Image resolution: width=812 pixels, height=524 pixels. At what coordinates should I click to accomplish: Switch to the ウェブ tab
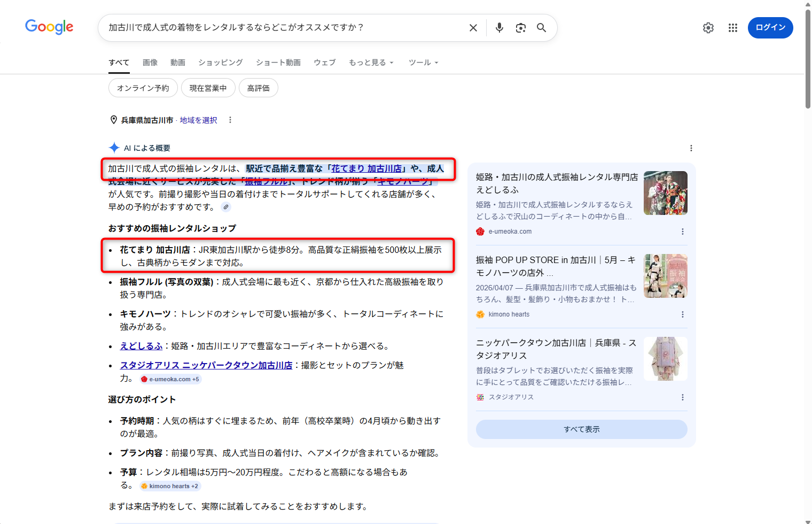pyautogui.click(x=325, y=63)
